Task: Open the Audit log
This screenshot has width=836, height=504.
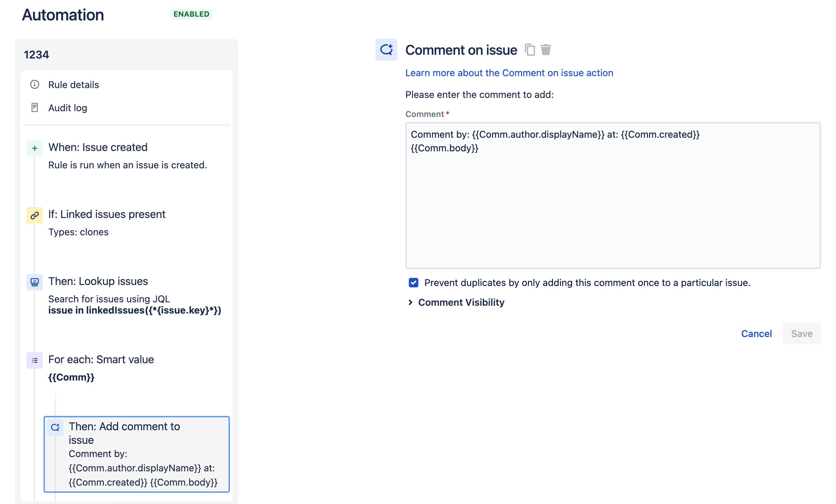Action: click(x=67, y=108)
